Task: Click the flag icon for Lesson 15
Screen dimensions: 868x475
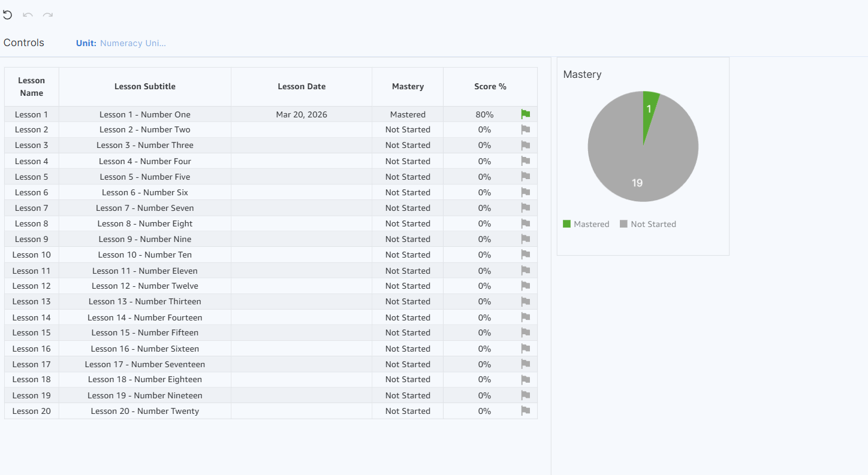Action: pyautogui.click(x=526, y=332)
